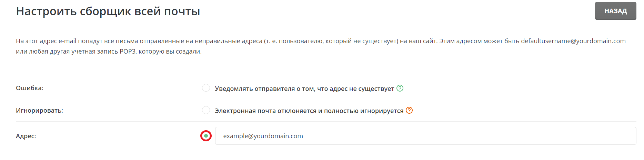
Task: Open the green help icon for address-not-exist option
Action: 400,88
